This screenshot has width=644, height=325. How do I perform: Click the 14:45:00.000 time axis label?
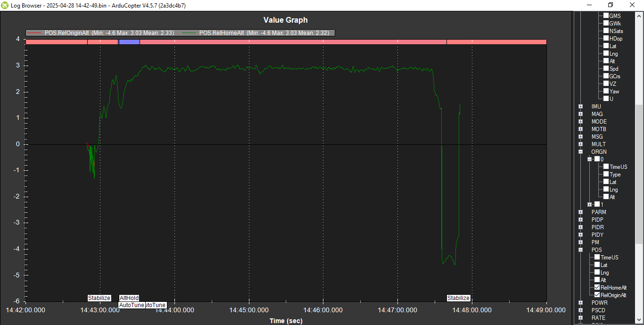point(249,310)
